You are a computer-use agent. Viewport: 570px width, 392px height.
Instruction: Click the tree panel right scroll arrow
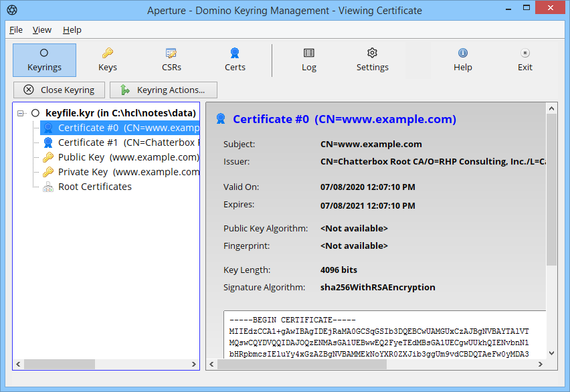(x=194, y=364)
